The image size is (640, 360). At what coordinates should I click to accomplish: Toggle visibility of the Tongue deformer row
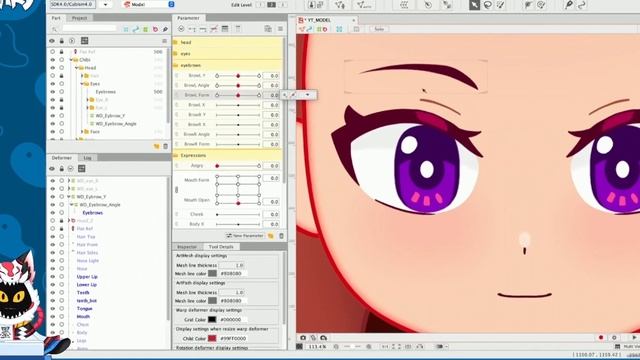(x=52, y=309)
